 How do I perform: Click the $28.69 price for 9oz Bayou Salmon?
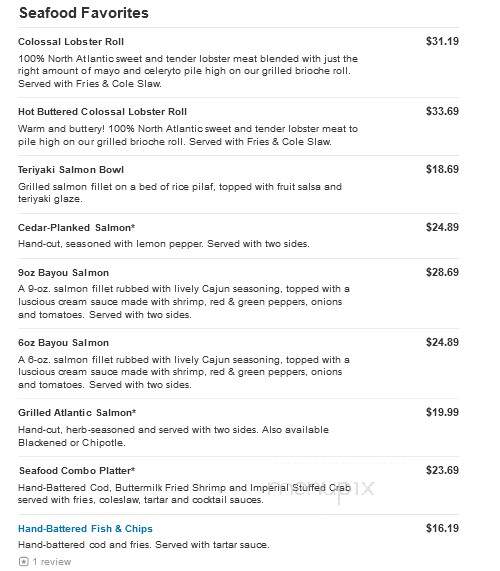[442, 272]
